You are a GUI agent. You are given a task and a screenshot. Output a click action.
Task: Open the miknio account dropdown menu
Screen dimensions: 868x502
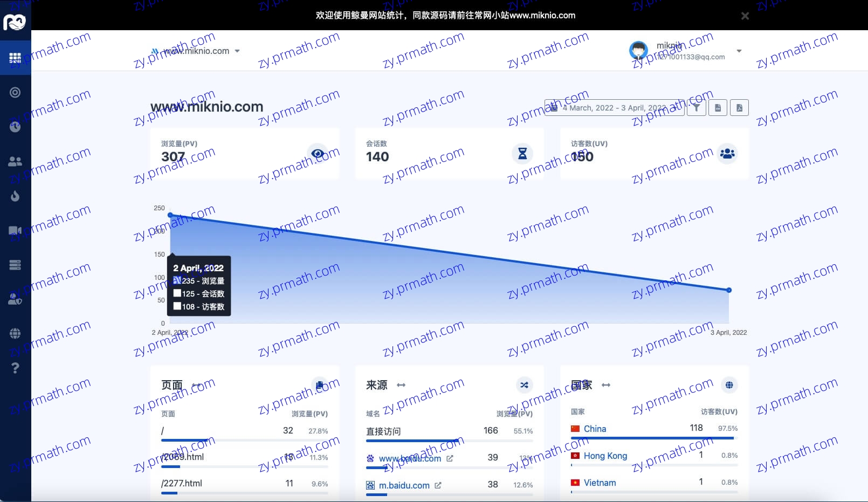739,51
